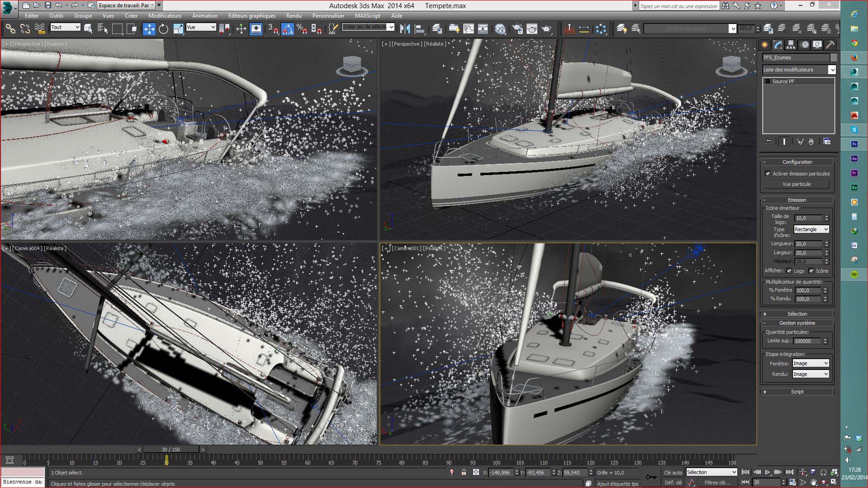Pin the modifier stack
This screenshot has width=868, height=488.
(x=768, y=141)
